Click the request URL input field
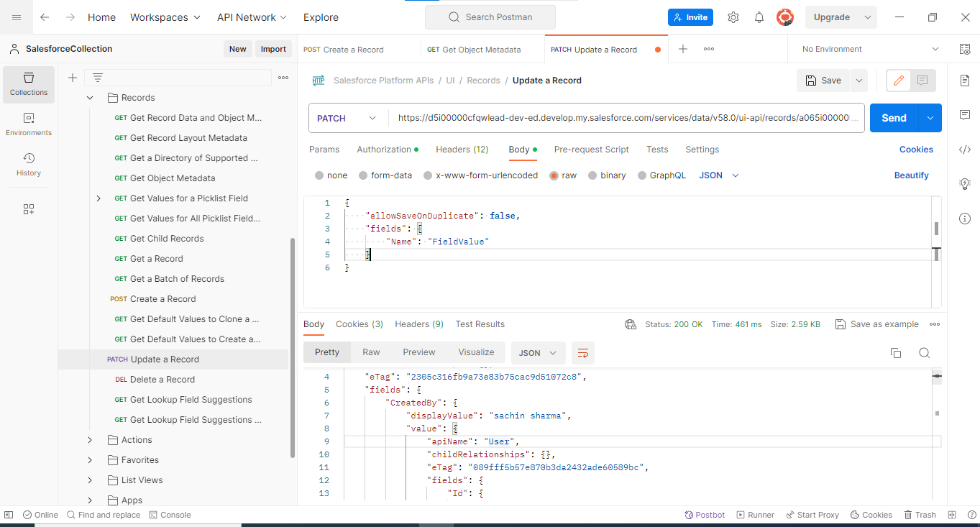 626,118
